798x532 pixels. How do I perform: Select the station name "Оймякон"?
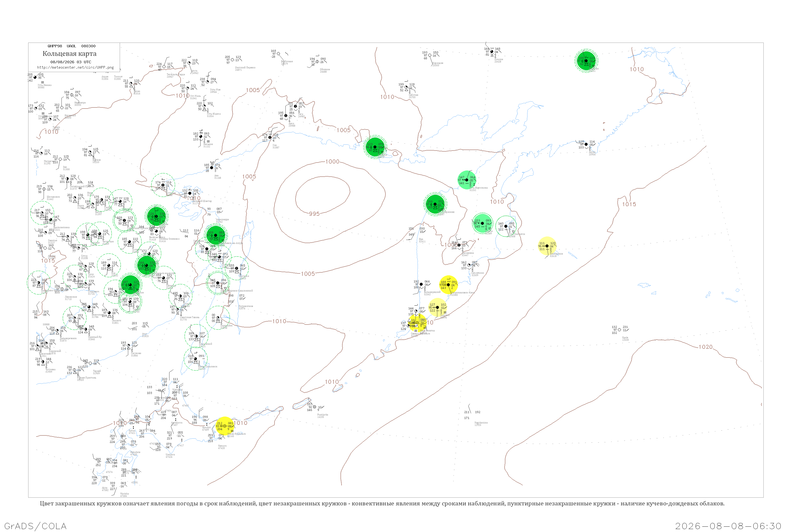coord(325,69)
